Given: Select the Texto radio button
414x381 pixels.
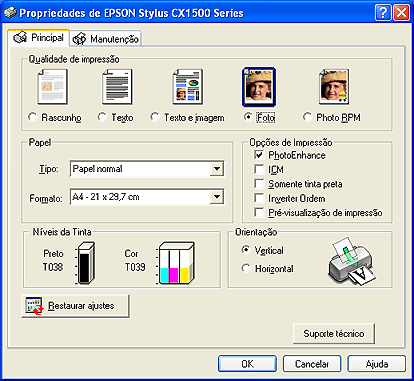Looking at the screenshot, I should 102,117.
